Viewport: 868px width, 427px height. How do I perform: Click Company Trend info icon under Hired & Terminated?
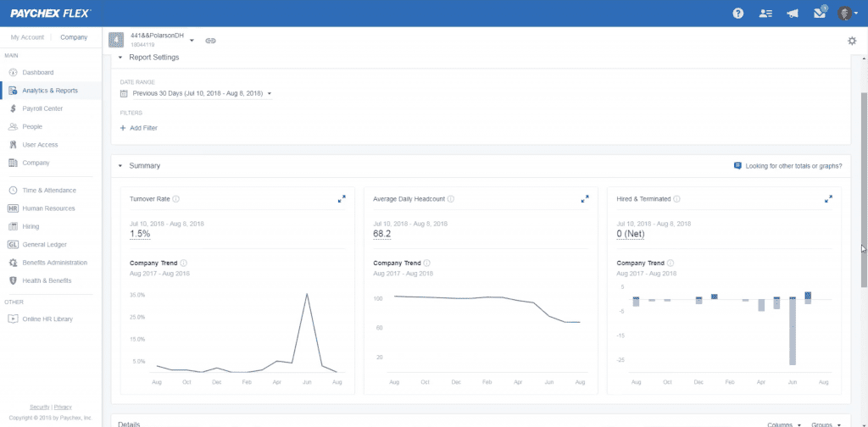coord(670,263)
